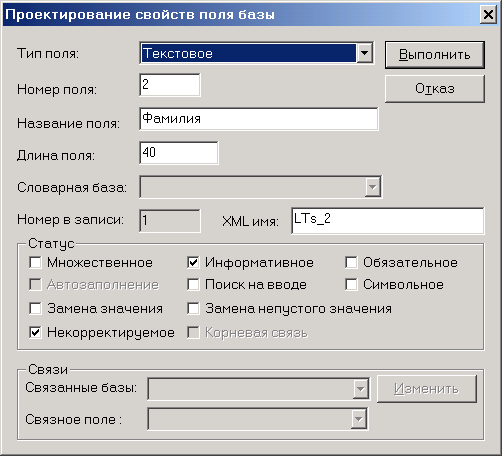
Task: Check the Символьное option
Action: pyautogui.click(x=351, y=285)
